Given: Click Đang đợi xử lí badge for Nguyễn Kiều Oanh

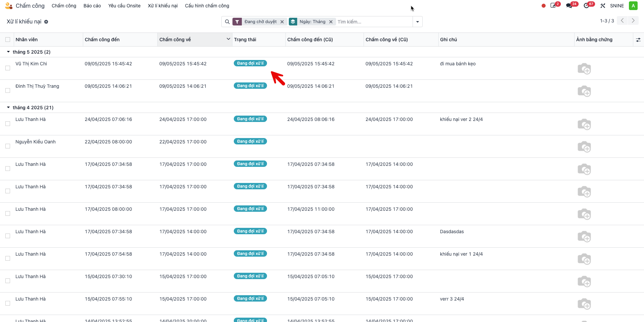Looking at the screenshot, I should click(x=250, y=141).
